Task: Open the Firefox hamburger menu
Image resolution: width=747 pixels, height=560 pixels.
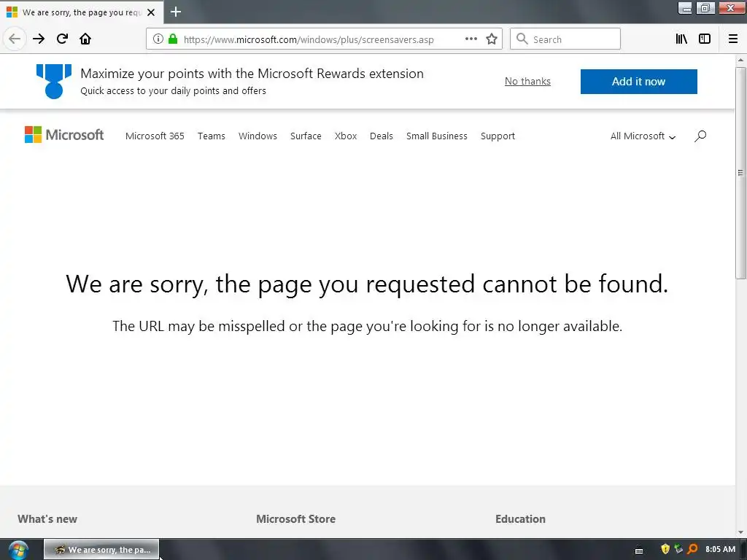Action: [x=733, y=39]
